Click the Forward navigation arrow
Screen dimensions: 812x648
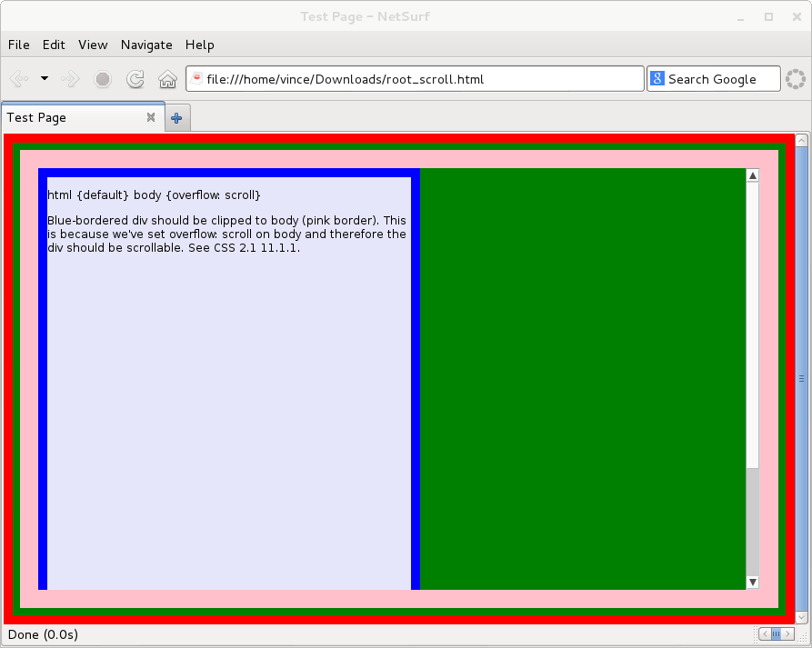[x=70, y=79]
